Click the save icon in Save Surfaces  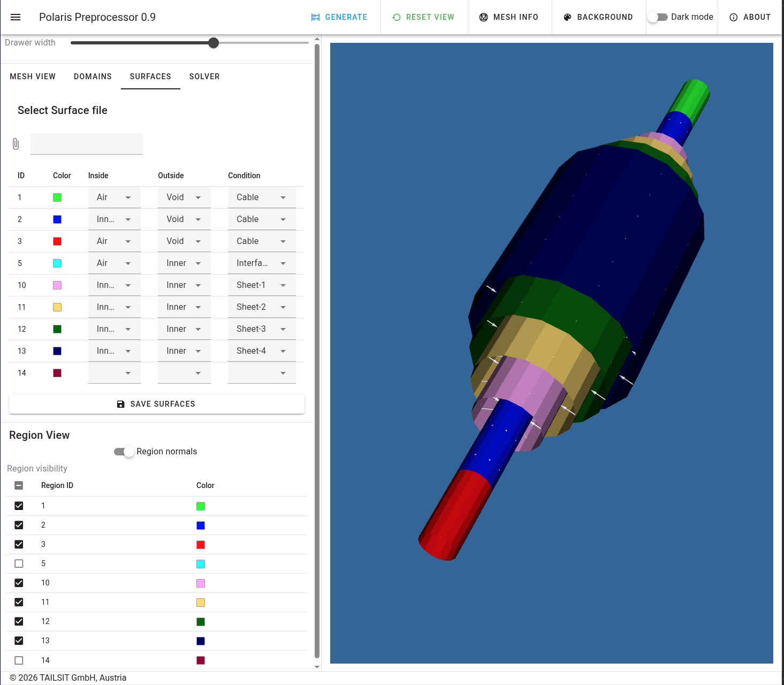click(121, 404)
